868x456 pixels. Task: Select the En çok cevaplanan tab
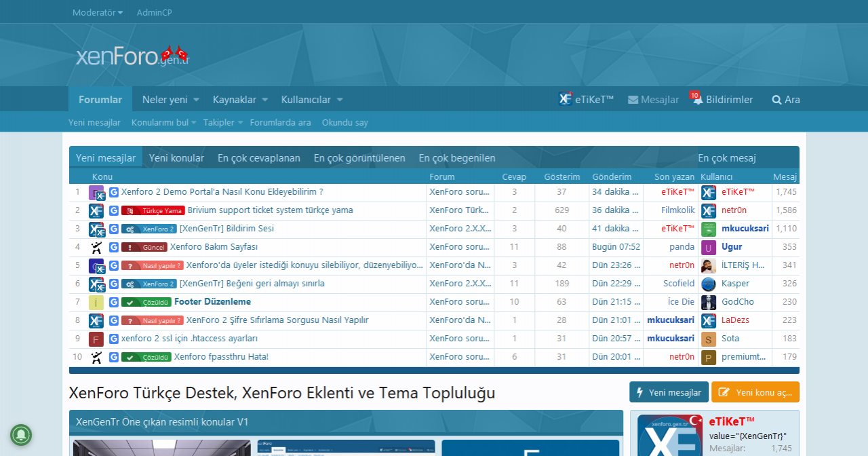point(258,158)
